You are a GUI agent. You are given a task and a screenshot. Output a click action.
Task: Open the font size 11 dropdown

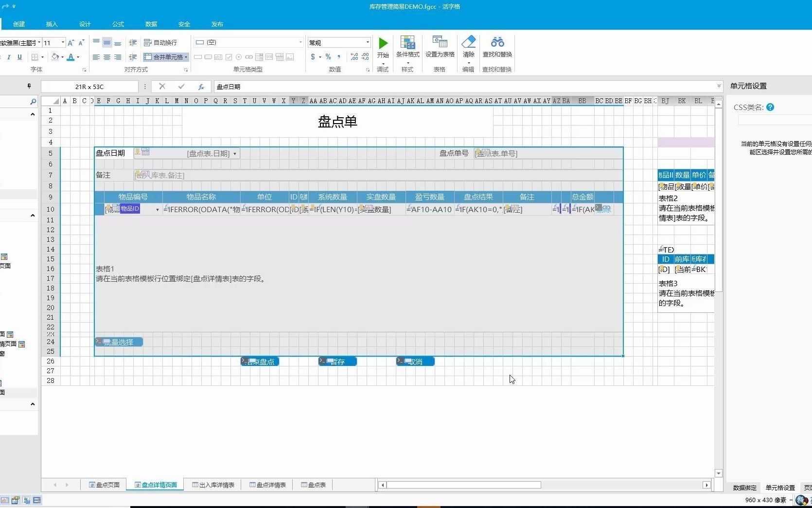pos(63,42)
